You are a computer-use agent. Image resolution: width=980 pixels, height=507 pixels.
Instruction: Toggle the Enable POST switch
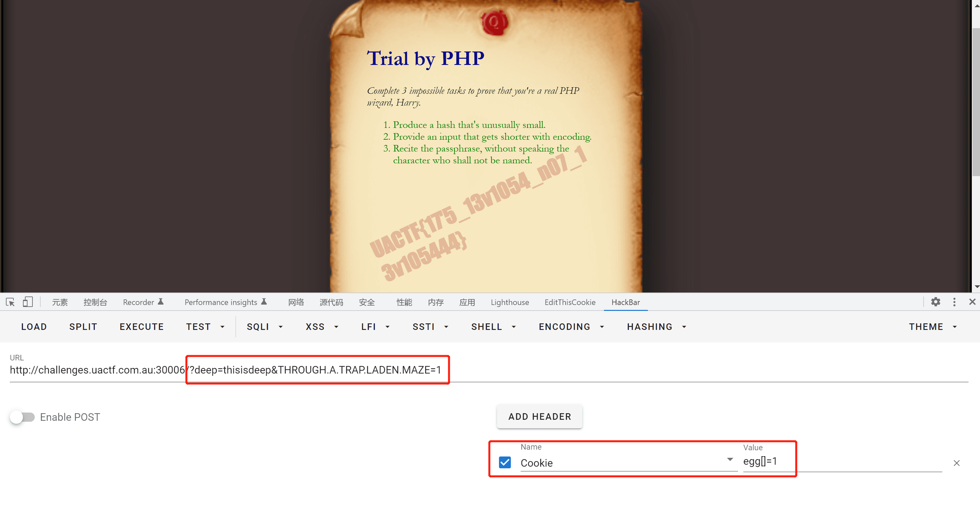pos(22,417)
